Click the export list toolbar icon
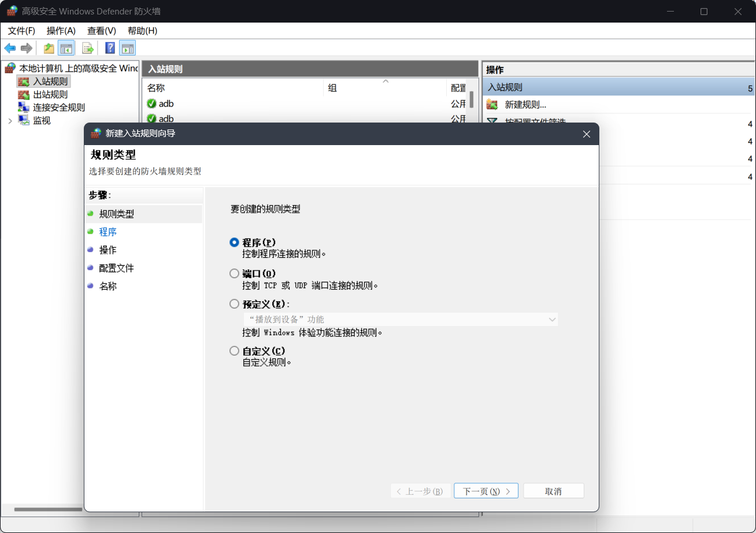 (87, 48)
